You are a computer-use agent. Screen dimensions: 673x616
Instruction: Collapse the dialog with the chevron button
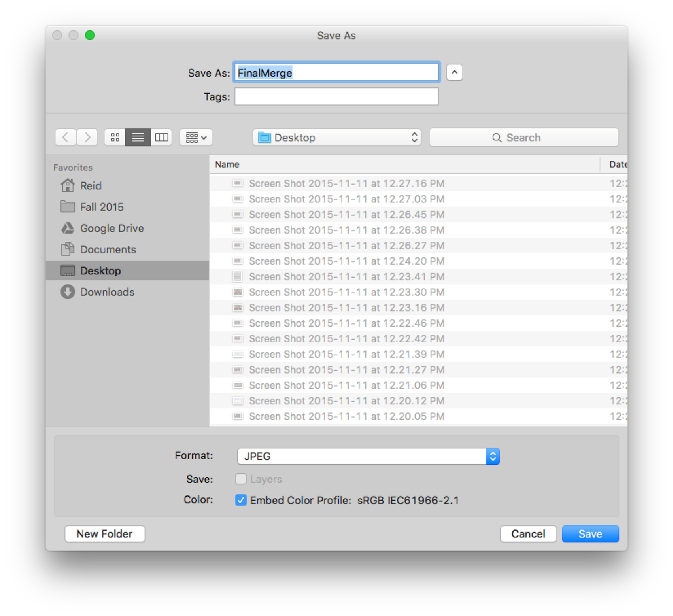click(x=455, y=72)
